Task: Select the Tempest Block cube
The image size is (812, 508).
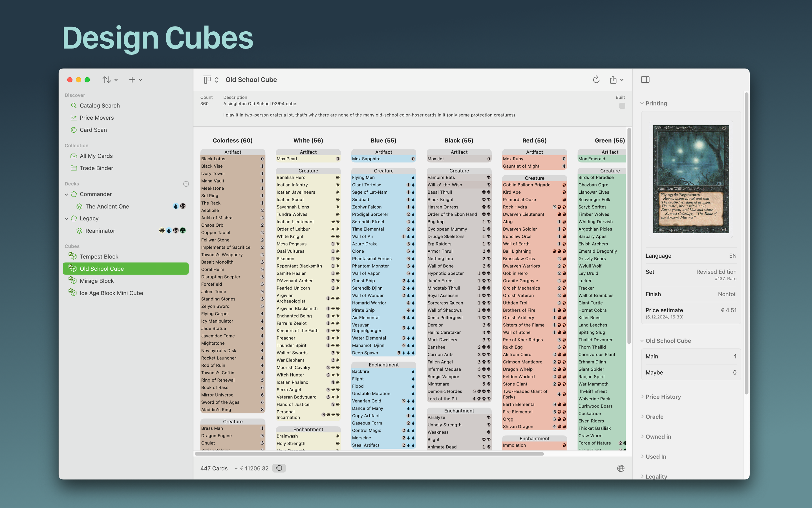Action: pyautogui.click(x=125, y=256)
